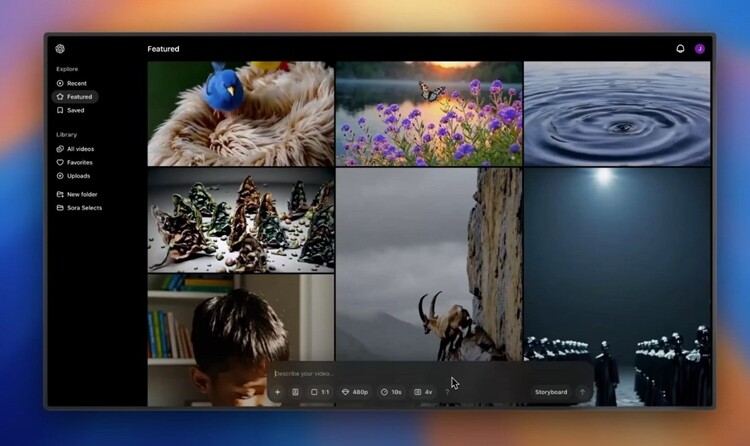
Task: Open the notifications bell
Action: [681, 48]
